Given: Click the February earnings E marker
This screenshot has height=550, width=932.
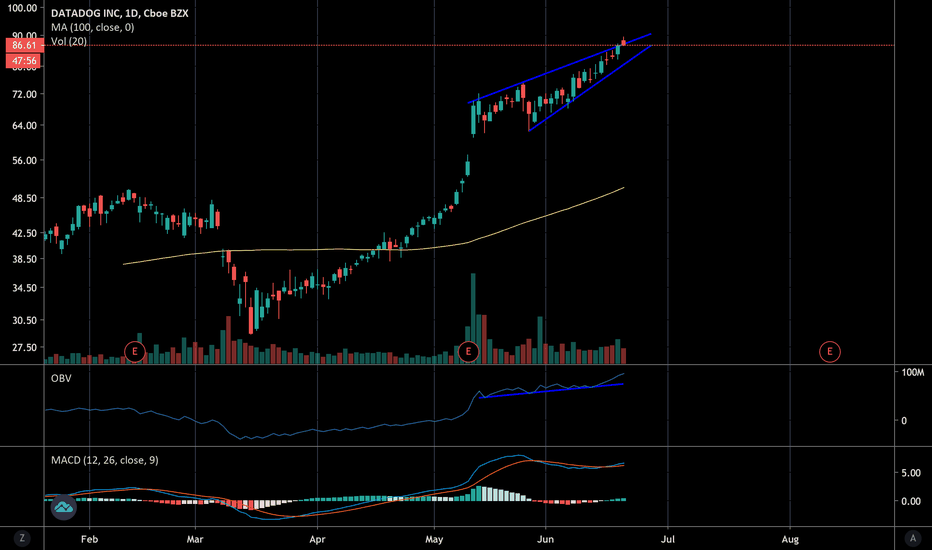Looking at the screenshot, I should point(135,351).
